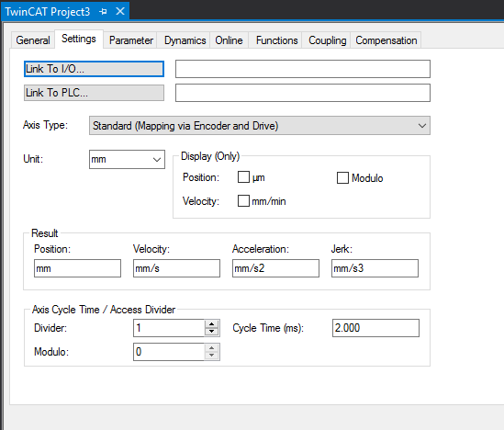Switch to the General tab

point(33,40)
